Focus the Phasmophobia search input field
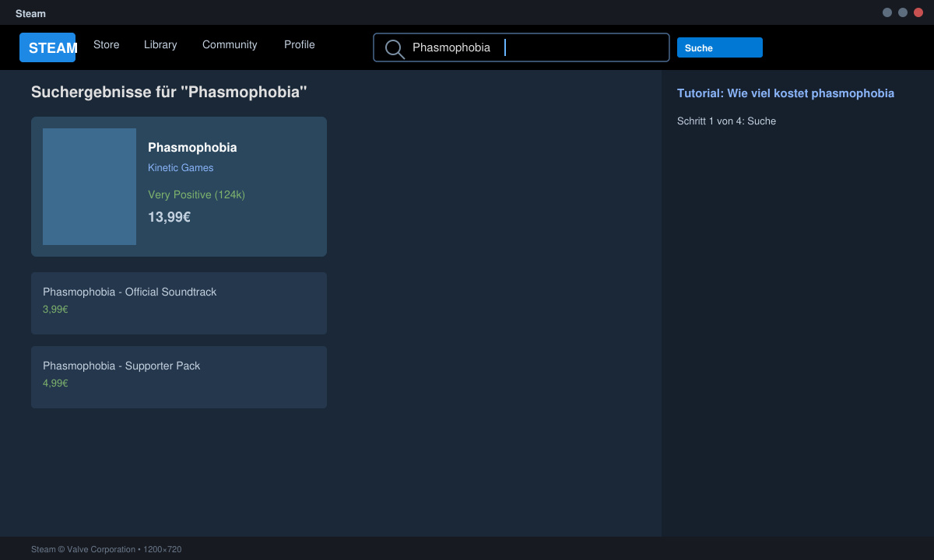The height and width of the screenshot is (560, 934). [x=521, y=47]
